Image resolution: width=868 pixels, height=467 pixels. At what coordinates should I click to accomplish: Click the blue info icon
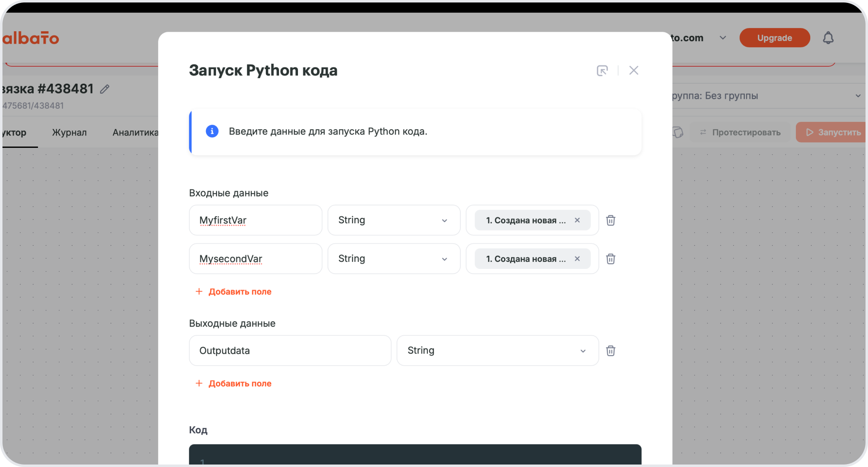pyautogui.click(x=212, y=131)
